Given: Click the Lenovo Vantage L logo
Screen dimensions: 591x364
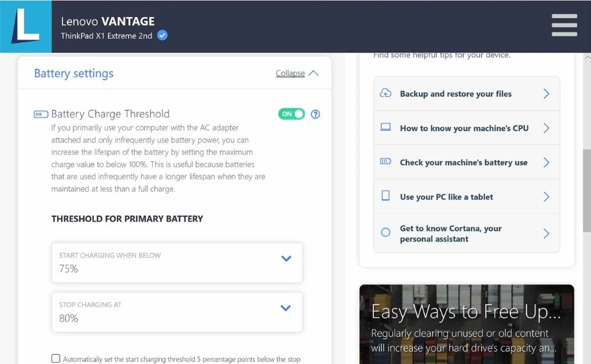Looking at the screenshot, I should 25,27.
